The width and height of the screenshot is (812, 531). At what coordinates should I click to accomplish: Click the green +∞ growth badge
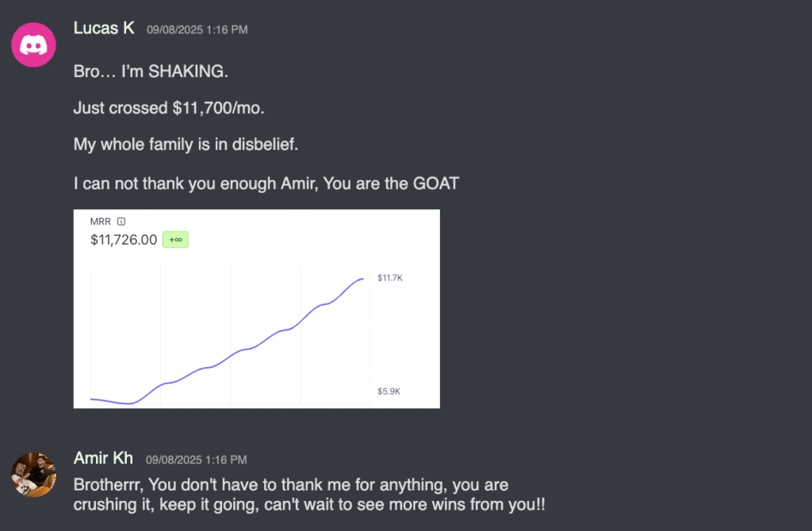click(175, 239)
